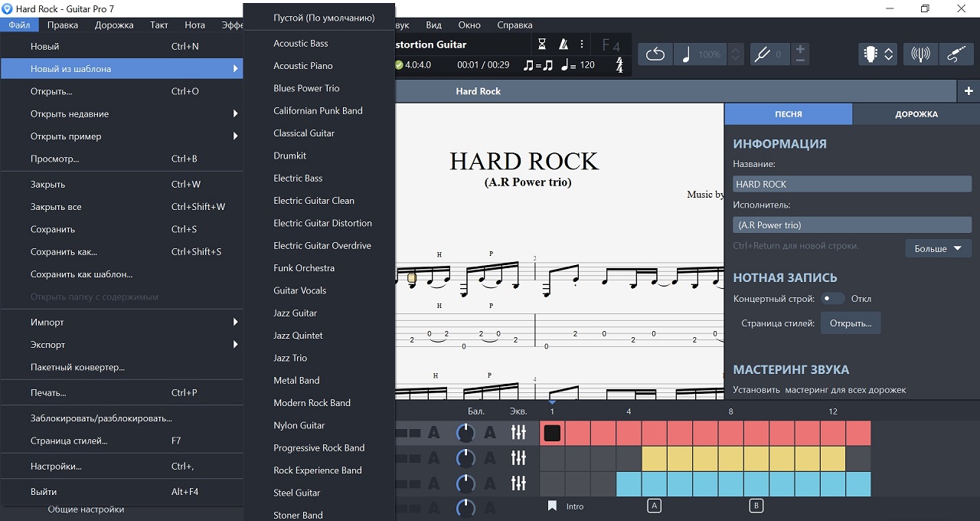Click the digital tuner icon
This screenshot has height=521, width=980.
click(x=921, y=54)
